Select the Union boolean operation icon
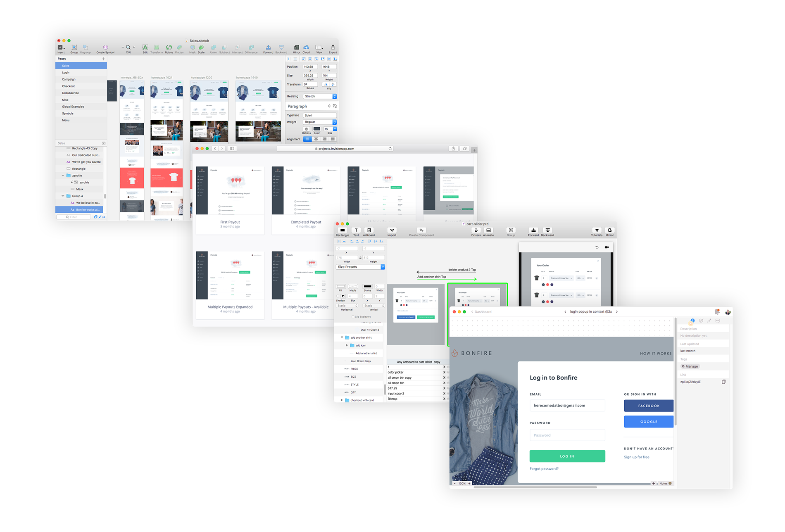Viewport: 785px width, 532px height. 214,47
